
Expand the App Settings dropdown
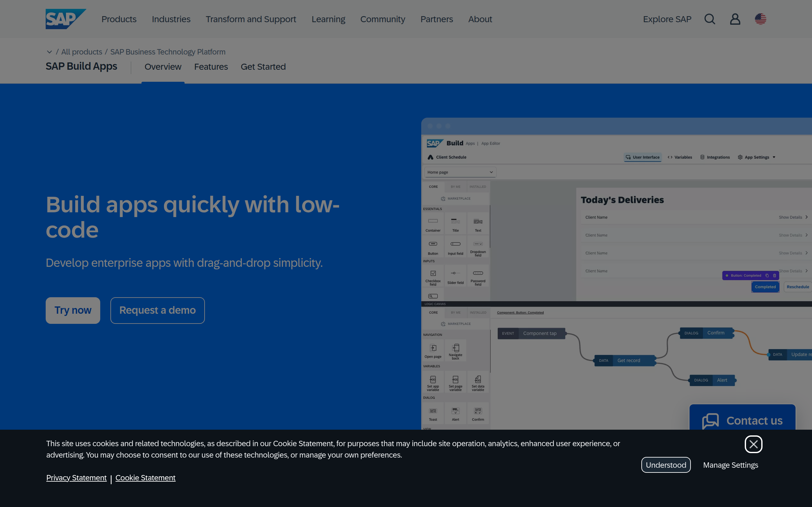pos(756,157)
